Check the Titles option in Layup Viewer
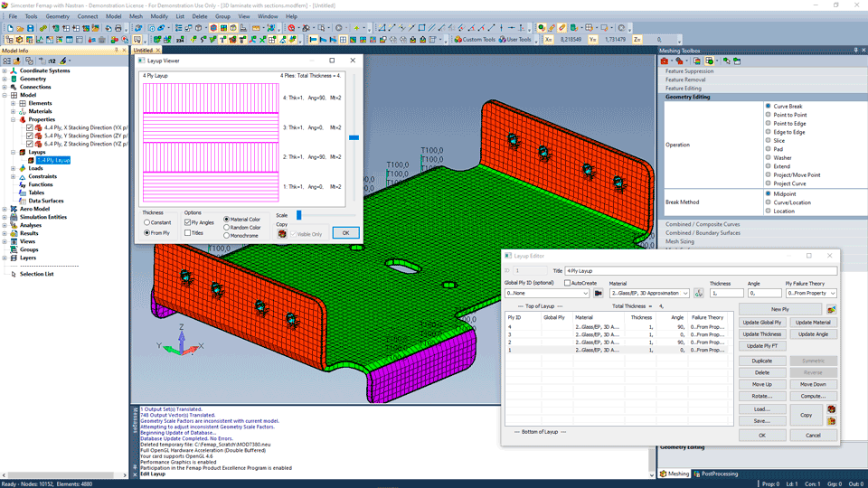This screenshot has width=868, height=488. pyautogui.click(x=188, y=233)
